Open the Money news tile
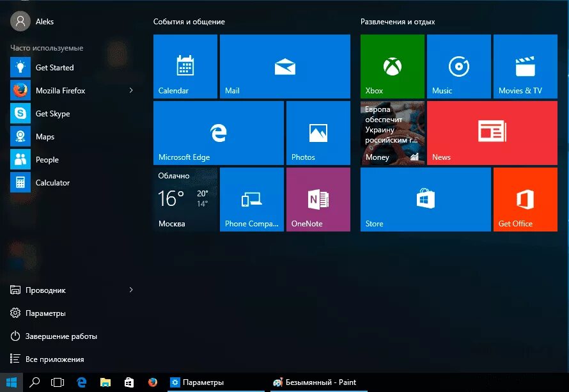The height and width of the screenshot is (392, 569). [x=393, y=133]
